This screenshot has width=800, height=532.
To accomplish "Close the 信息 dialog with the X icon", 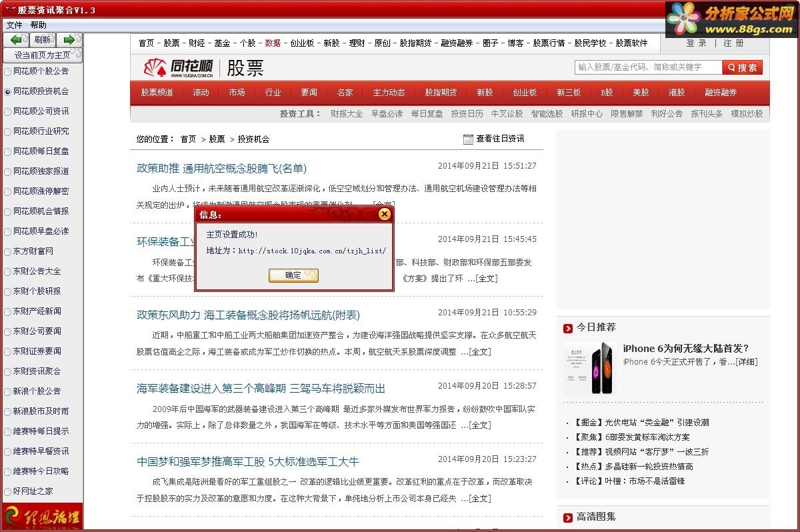I will pyautogui.click(x=384, y=214).
